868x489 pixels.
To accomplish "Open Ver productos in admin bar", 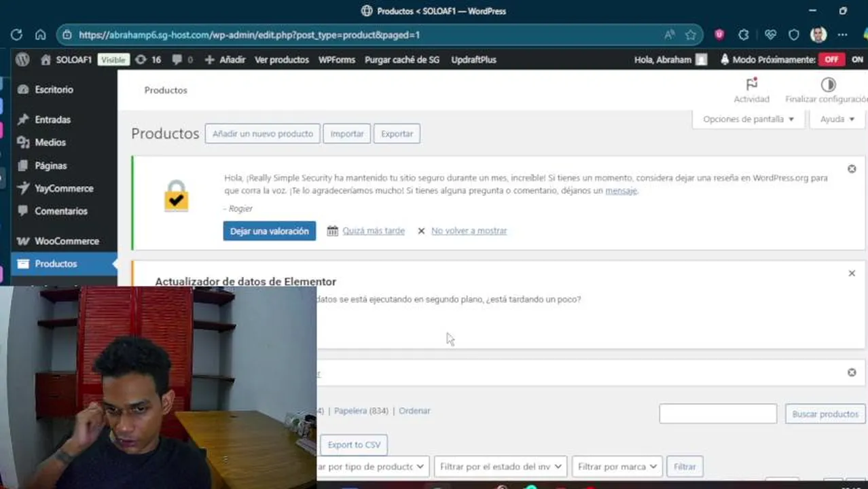I will pyautogui.click(x=282, y=60).
